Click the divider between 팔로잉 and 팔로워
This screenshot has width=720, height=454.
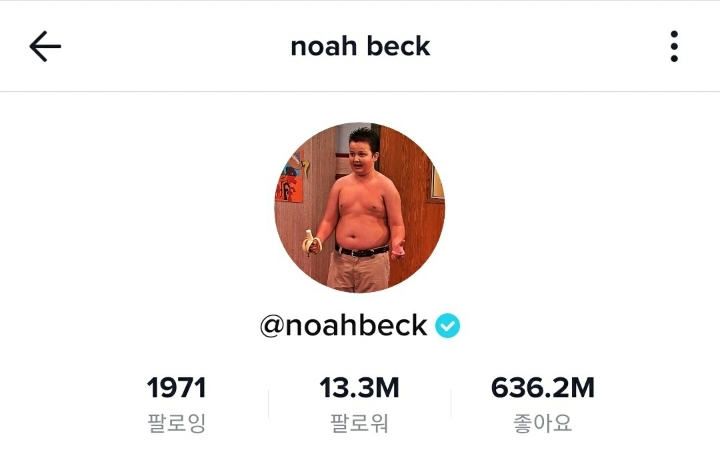269,404
